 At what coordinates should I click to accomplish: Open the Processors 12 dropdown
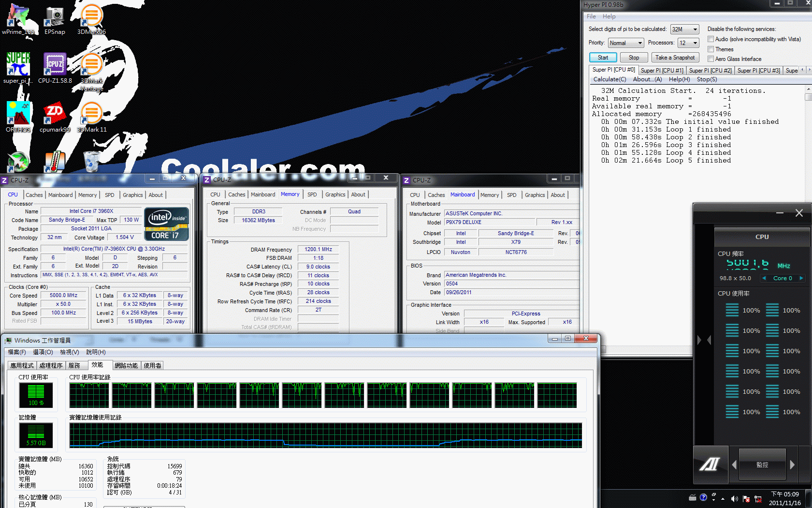pos(688,43)
